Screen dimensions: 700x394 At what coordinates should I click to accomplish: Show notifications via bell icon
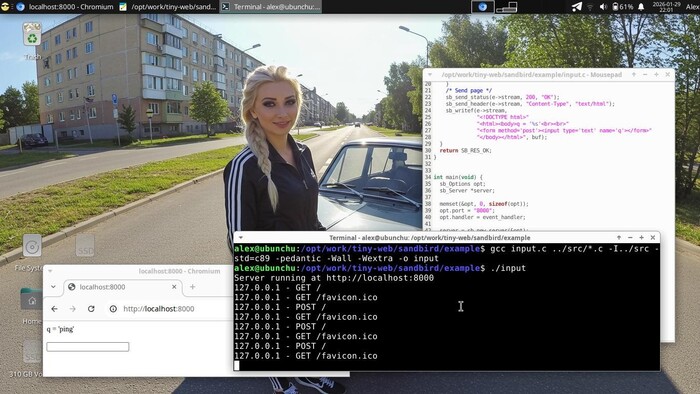click(x=641, y=7)
